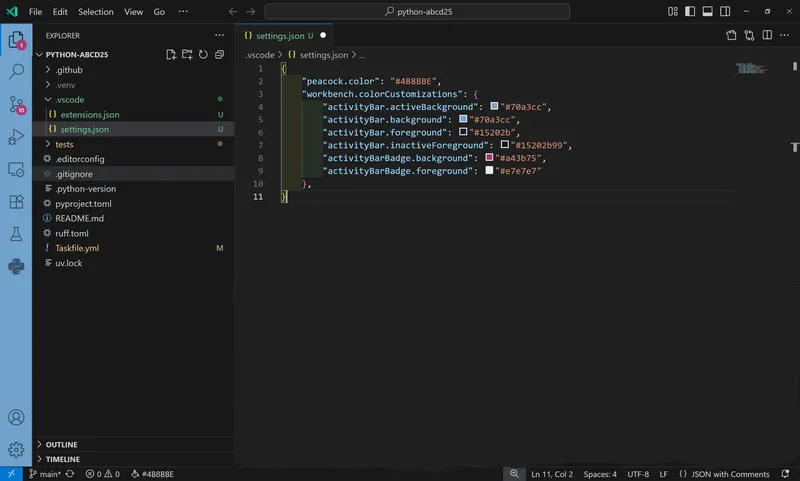Open the Explorer view in activity bar
The width and height of the screenshot is (800, 481).
pyautogui.click(x=16, y=40)
